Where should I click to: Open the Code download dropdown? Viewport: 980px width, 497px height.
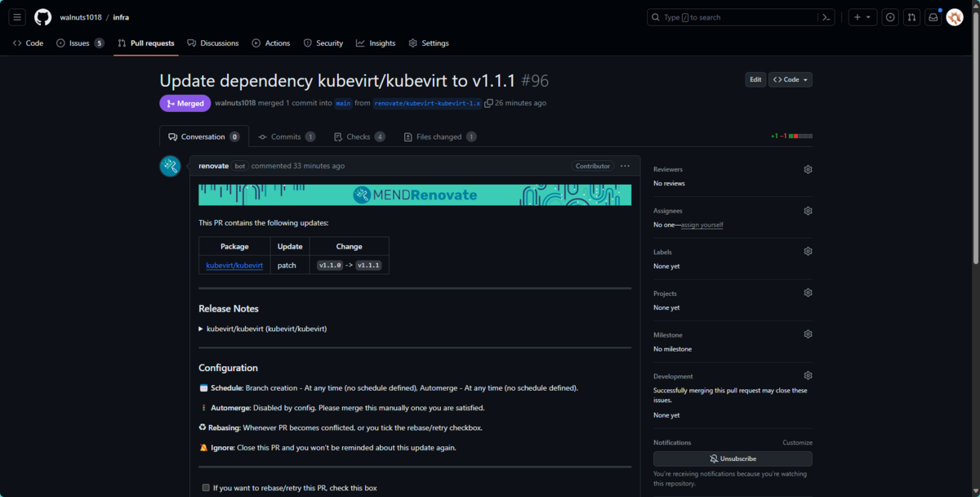(790, 79)
